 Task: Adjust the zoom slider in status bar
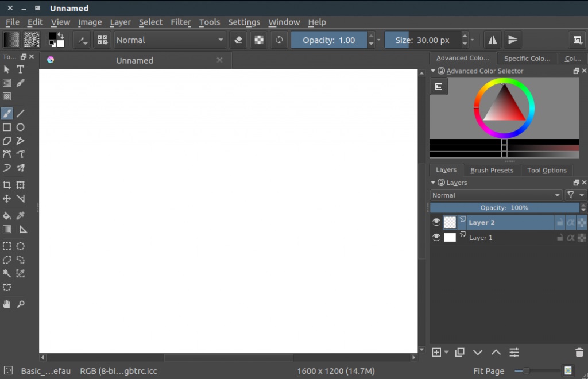537,371
